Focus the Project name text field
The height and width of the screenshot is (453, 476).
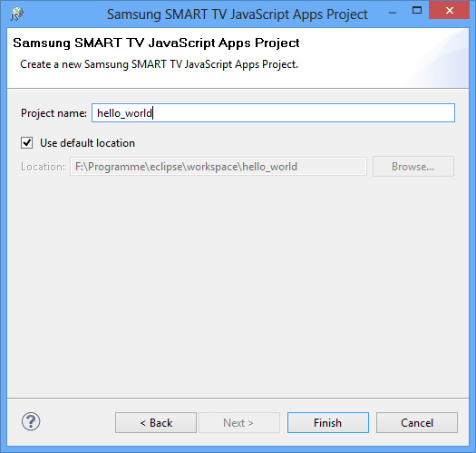[x=273, y=113]
